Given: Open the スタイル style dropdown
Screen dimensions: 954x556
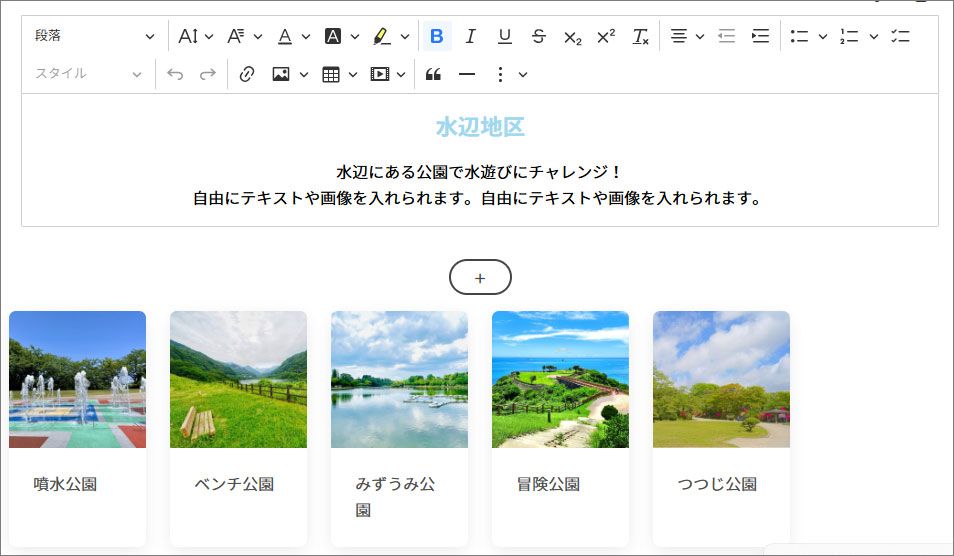Looking at the screenshot, I should pos(88,74).
